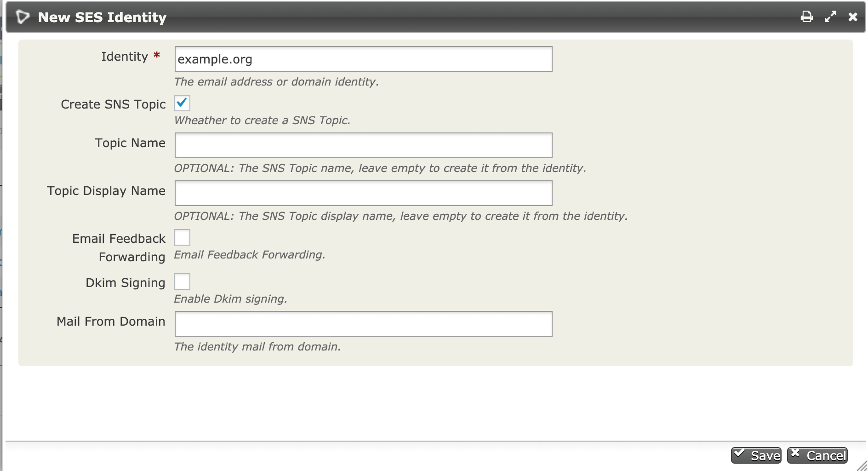Save the new SES identity
Image resolution: width=868 pixels, height=471 pixels.
coord(756,455)
